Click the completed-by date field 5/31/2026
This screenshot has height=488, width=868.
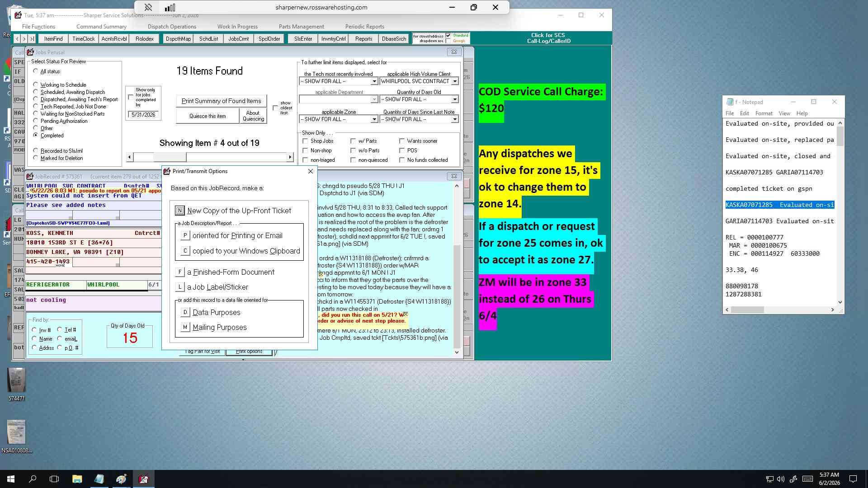[x=143, y=115]
